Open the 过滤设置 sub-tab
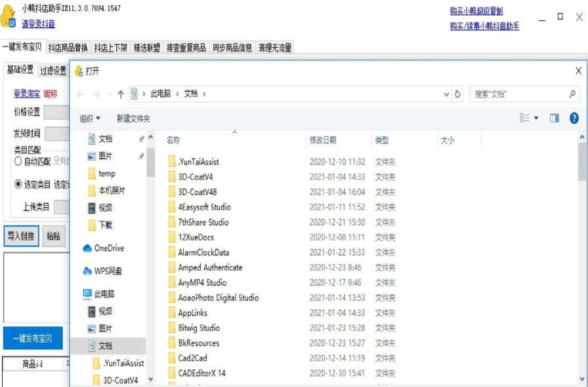Image resolution: width=588 pixels, height=387 pixels. click(x=53, y=71)
